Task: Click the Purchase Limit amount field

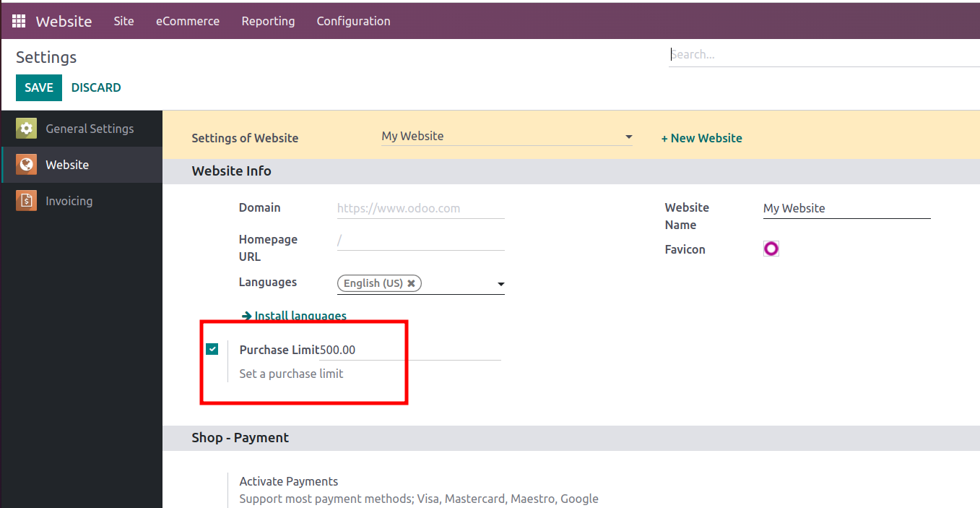Action: 409,350
